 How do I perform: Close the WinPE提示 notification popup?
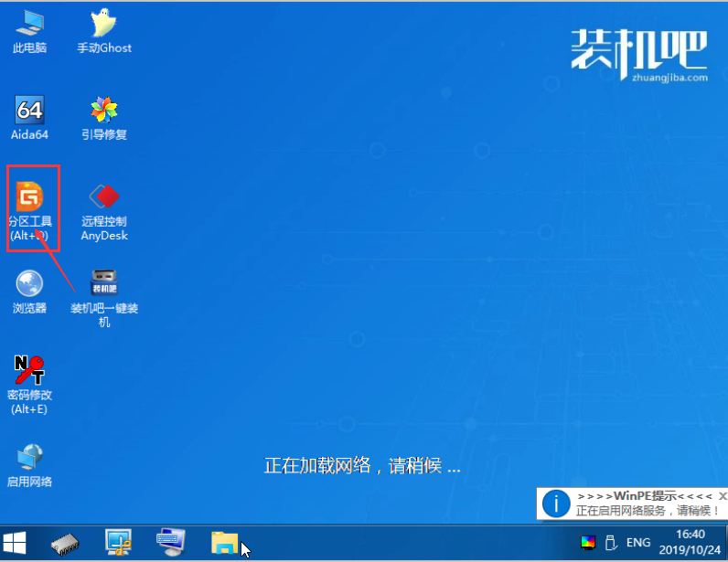pos(722,496)
